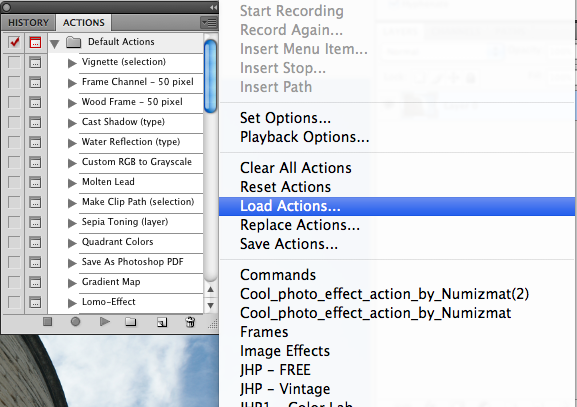The height and width of the screenshot is (407, 577).
Task: Click the Stop recording square icon
Action: (47, 322)
